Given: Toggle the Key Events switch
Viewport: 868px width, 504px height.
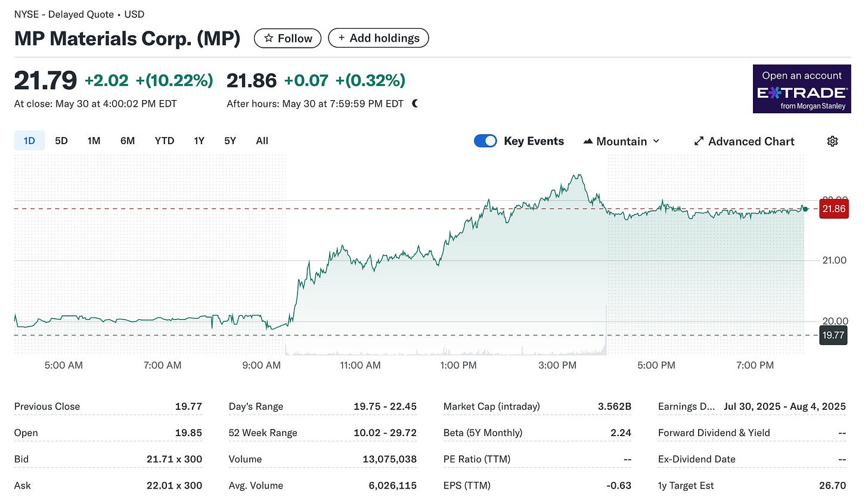Looking at the screenshot, I should click(x=485, y=141).
